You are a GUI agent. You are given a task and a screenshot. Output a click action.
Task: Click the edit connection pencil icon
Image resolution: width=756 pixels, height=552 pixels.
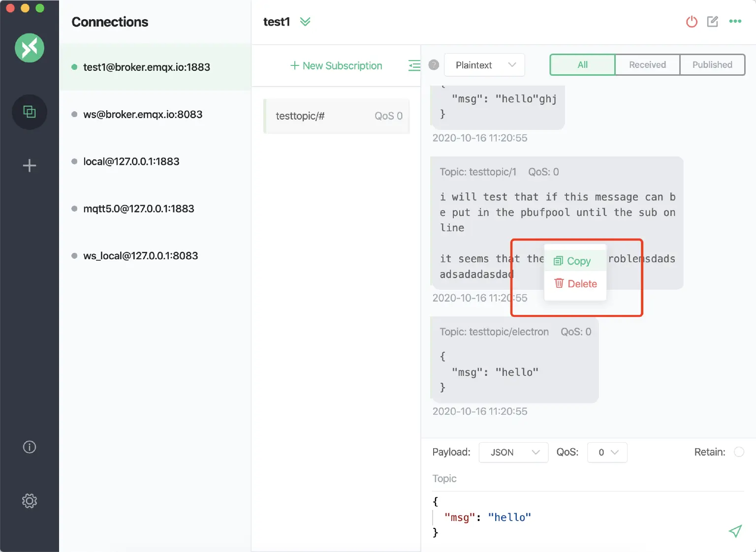[x=712, y=22]
